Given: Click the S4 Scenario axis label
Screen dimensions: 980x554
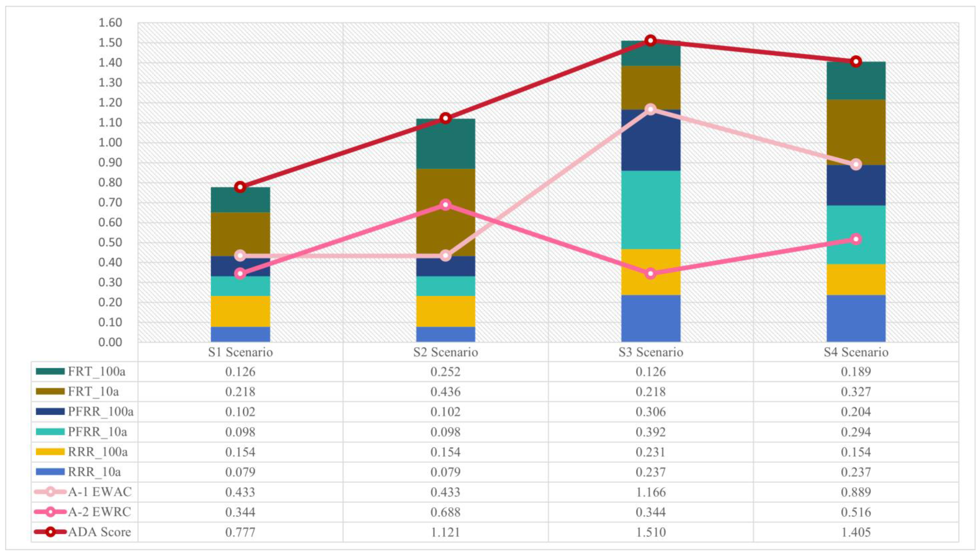Looking at the screenshot, I should point(856,352).
